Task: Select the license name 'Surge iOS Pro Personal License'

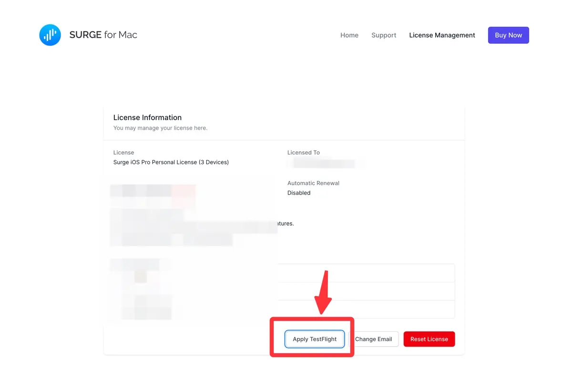Action: pyautogui.click(x=171, y=162)
